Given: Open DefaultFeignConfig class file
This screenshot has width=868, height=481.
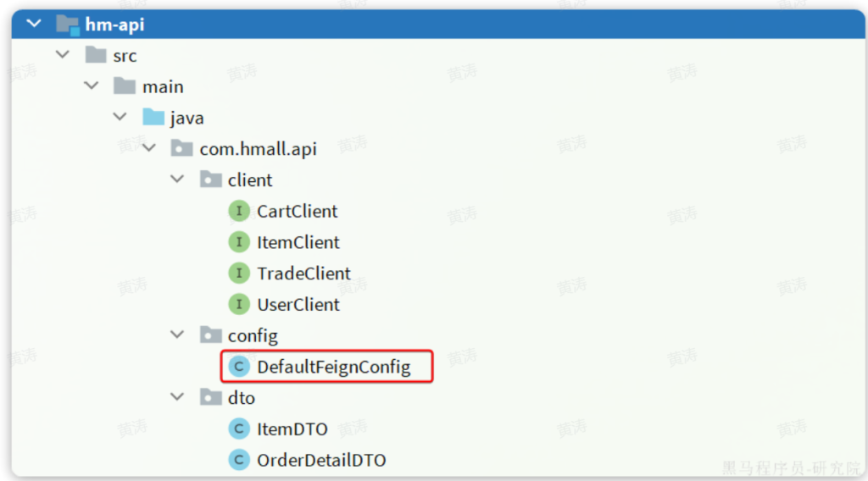Looking at the screenshot, I should coord(333,367).
